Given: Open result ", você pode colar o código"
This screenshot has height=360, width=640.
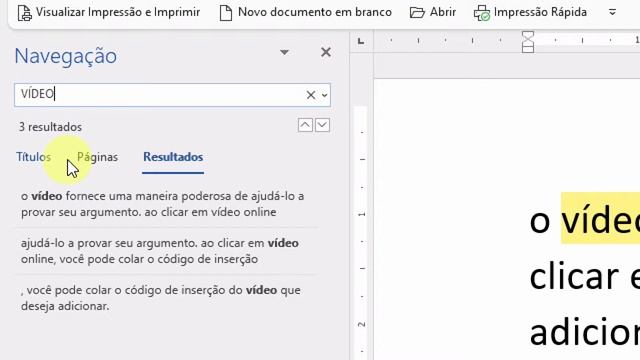Looking at the screenshot, I should pos(165,298).
